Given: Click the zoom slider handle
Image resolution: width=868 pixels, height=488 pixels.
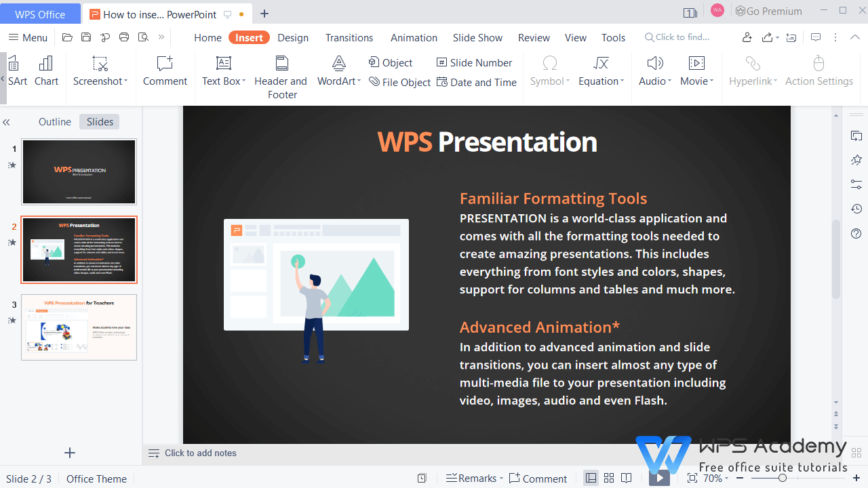Looking at the screenshot, I should coord(783,478).
